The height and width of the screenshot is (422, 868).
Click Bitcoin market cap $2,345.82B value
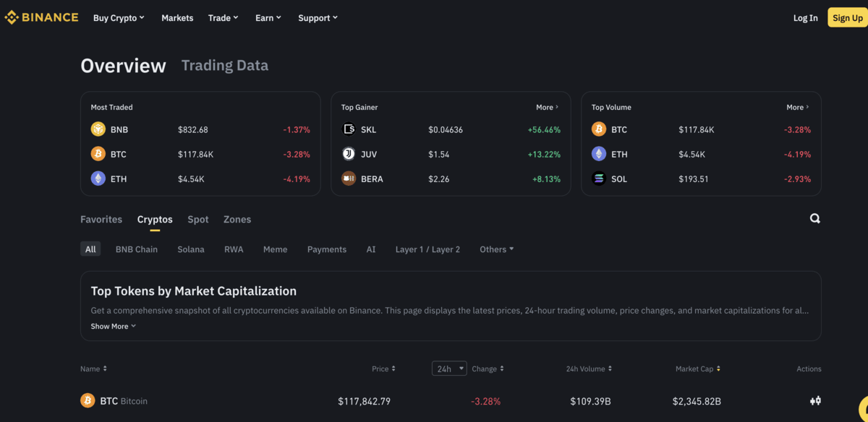pyautogui.click(x=697, y=400)
